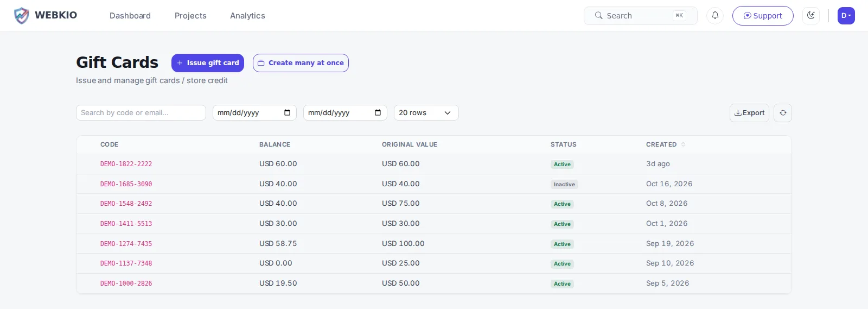
Task: Click balance USD 19.50
Action: (278, 283)
